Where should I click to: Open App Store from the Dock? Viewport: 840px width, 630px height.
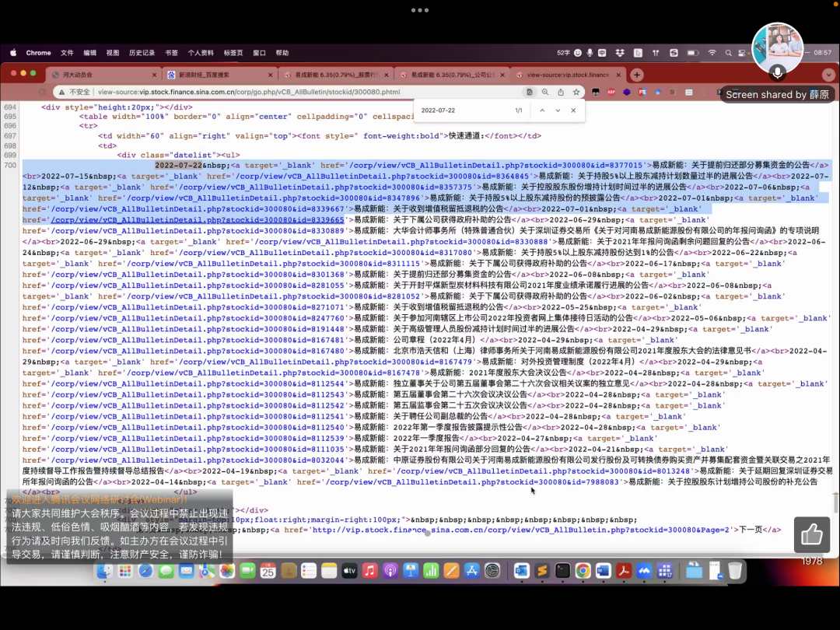click(471, 571)
